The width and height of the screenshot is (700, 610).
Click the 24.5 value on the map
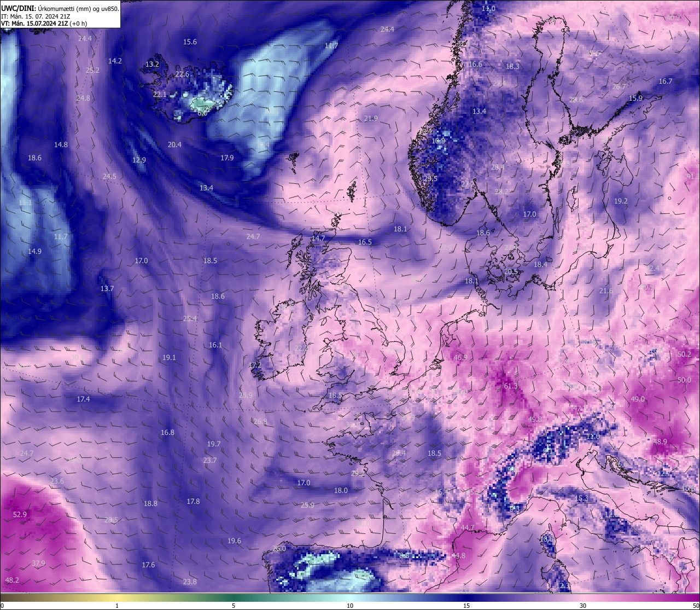pyautogui.click(x=109, y=177)
